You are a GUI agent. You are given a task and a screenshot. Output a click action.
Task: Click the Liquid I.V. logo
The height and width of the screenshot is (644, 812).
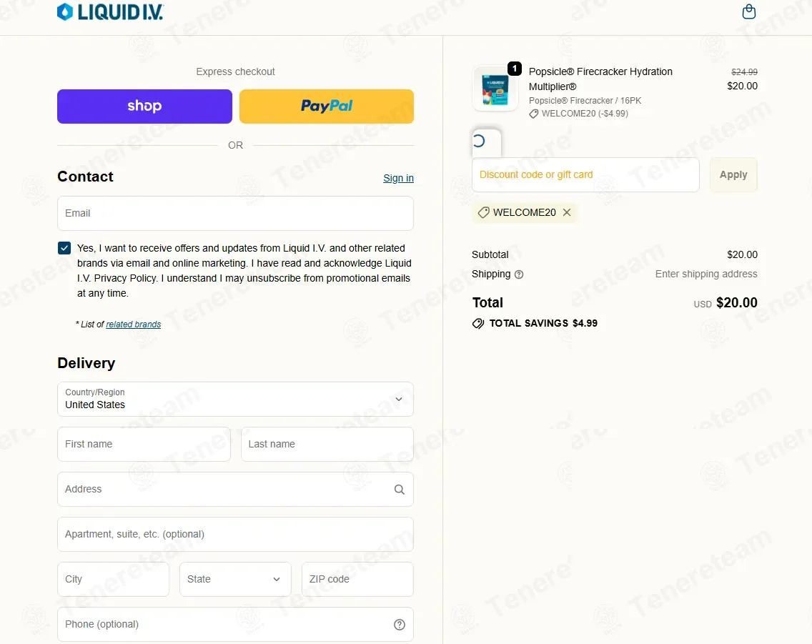[110, 12]
